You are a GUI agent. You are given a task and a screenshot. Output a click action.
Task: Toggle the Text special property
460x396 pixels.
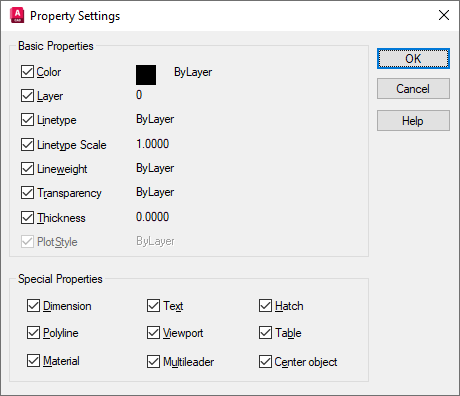point(153,306)
